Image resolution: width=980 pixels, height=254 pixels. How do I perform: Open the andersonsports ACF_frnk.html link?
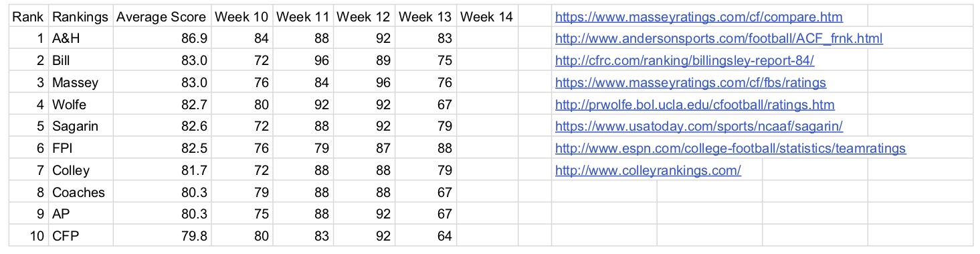coord(719,39)
